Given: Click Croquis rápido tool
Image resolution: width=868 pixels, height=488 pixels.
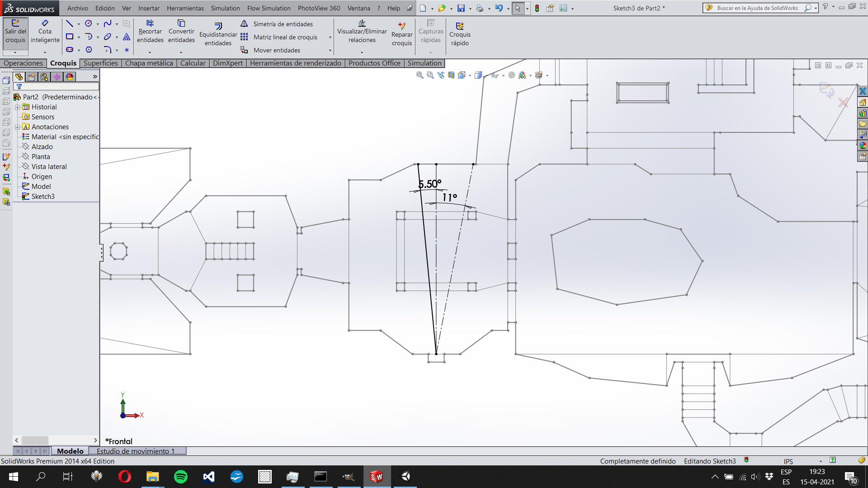Looking at the screenshot, I should (460, 34).
